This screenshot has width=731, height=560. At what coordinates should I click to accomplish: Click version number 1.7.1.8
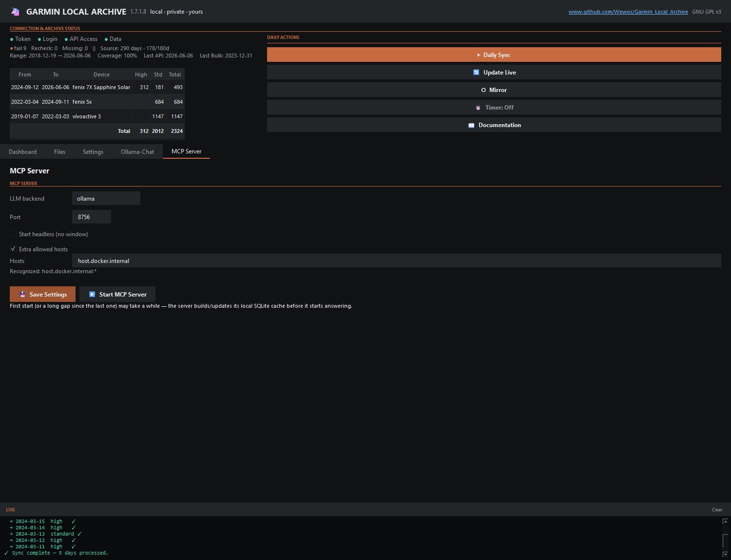tap(138, 12)
